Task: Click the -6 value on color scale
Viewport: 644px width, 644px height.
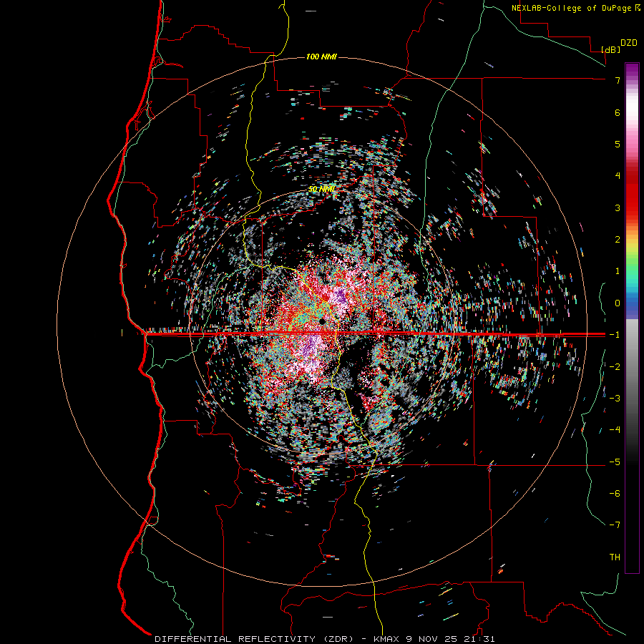Action: (615, 494)
